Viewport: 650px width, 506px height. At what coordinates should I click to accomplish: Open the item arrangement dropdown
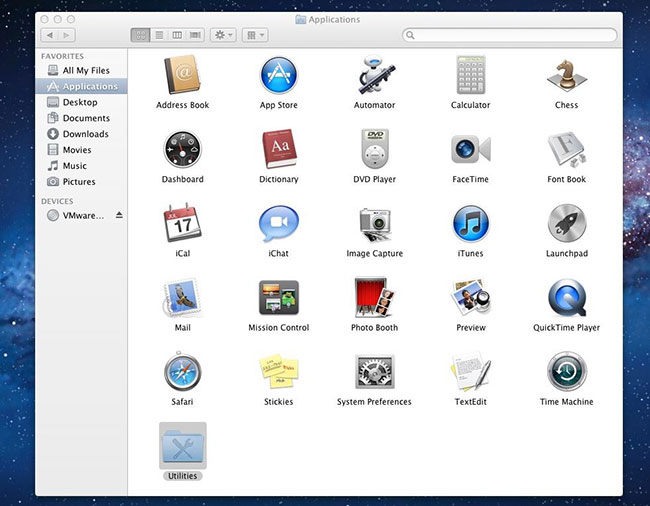255,35
